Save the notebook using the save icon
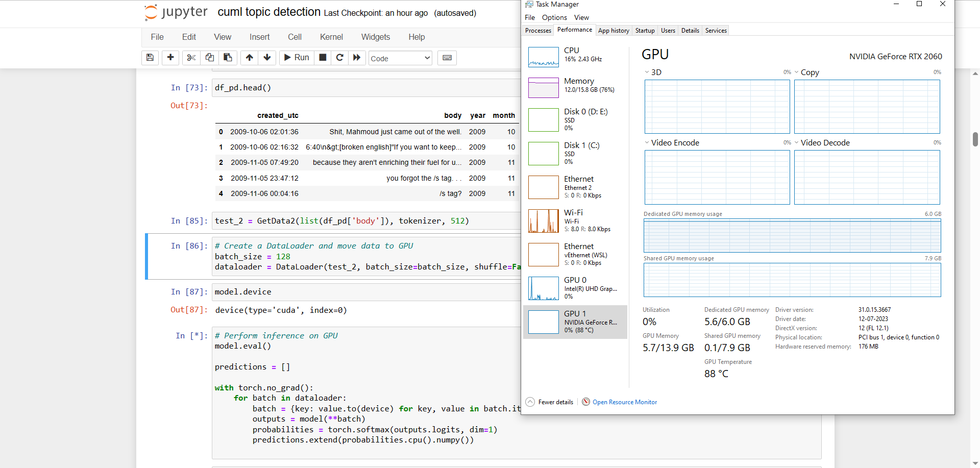This screenshot has height=468, width=980. point(150,58)
